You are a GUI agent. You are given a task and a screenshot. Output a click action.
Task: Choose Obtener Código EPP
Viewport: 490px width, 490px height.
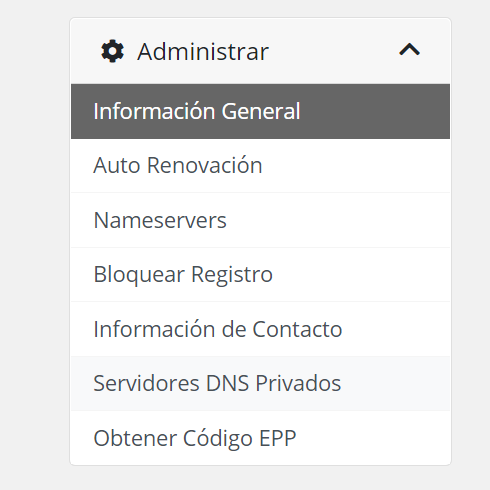pos(260,438)
